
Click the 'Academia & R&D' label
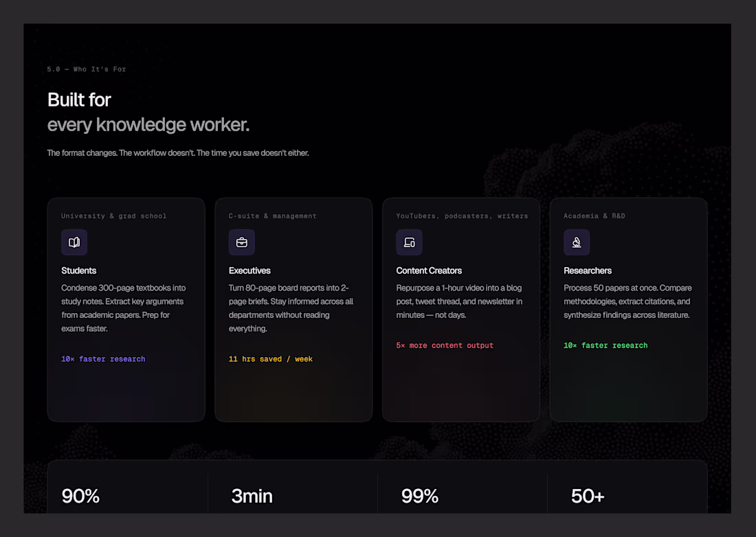[594, 216]
